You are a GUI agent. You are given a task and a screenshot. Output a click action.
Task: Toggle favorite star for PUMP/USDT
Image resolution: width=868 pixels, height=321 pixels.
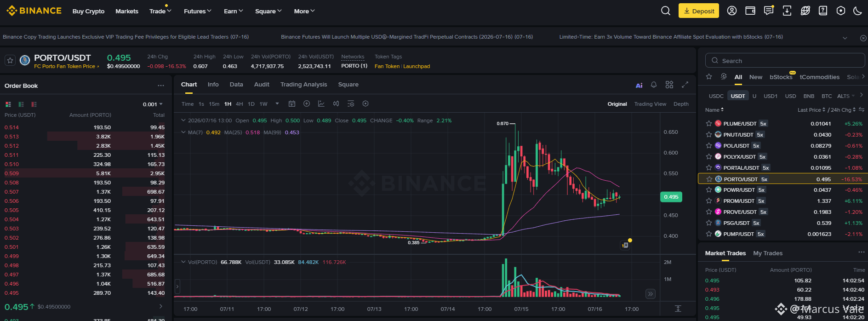click(x=709, y=234)
